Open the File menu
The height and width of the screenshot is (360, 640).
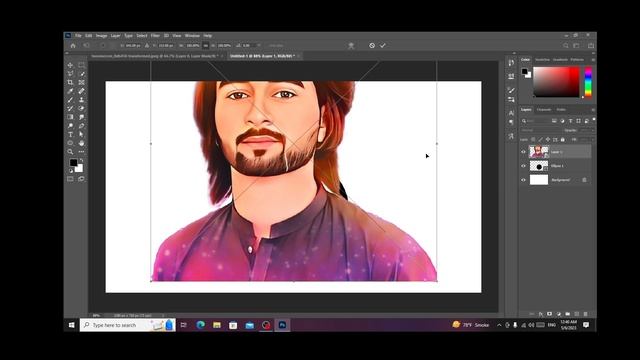coord(78,36)
